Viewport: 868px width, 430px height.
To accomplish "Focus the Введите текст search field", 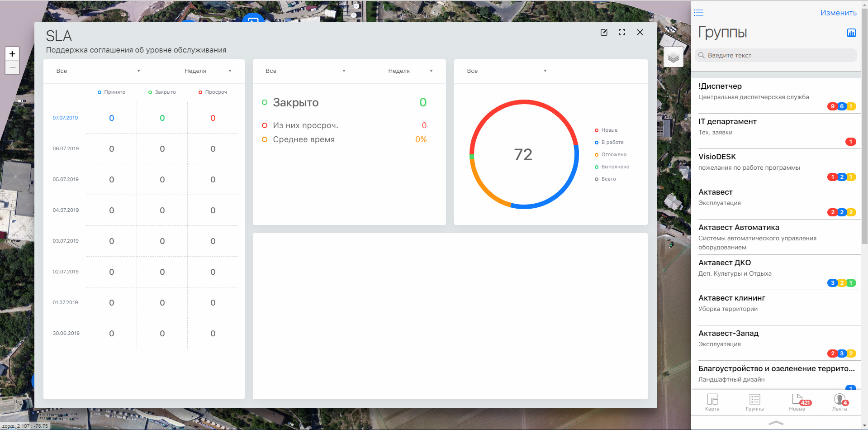I will 776,55.
